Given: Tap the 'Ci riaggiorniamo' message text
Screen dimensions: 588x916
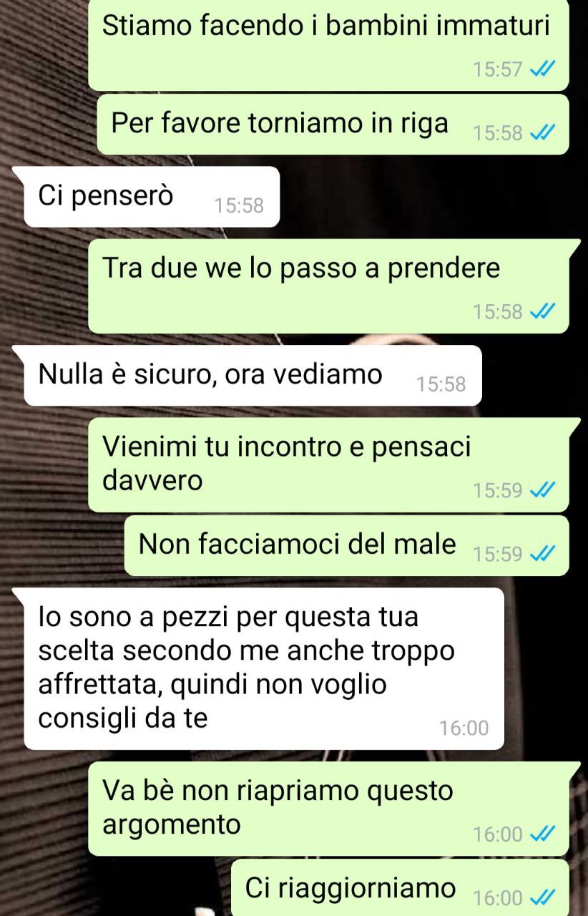Looking at the screenshot, I should [x=351, y=888].
